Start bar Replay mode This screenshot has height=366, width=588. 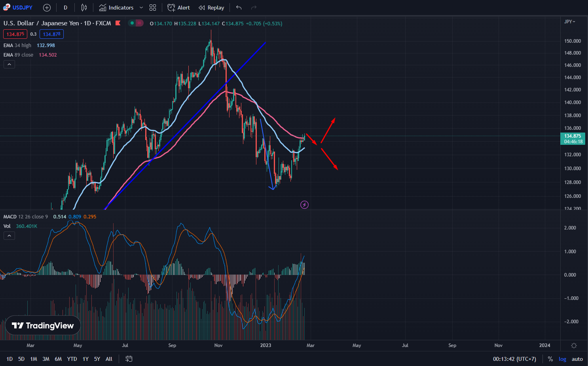pos(211,8)
